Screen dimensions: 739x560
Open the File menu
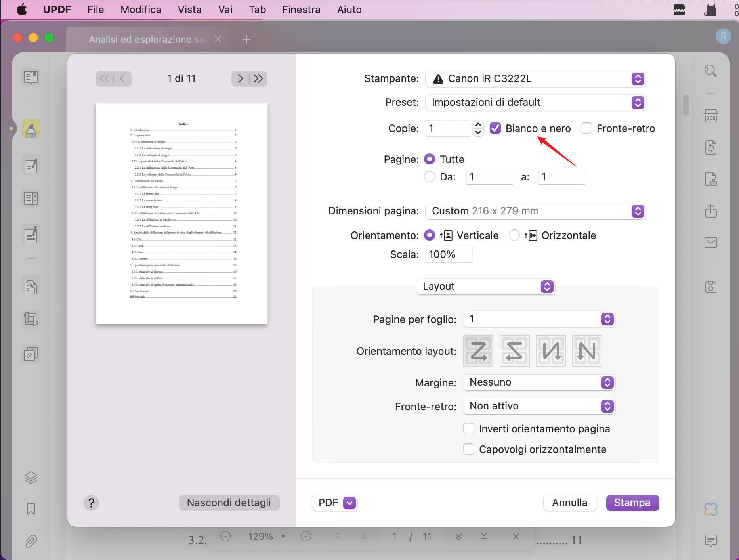pos(95,10)
